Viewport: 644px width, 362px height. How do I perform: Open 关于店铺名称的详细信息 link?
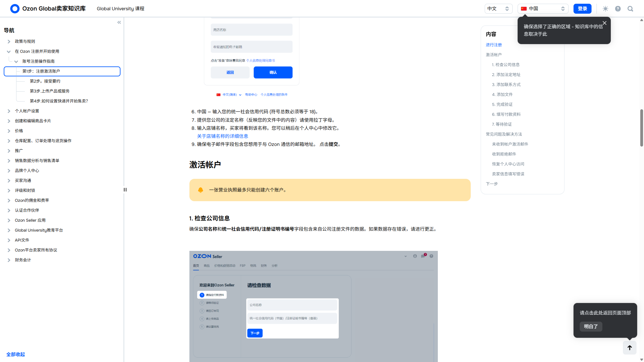click(222, 136)
